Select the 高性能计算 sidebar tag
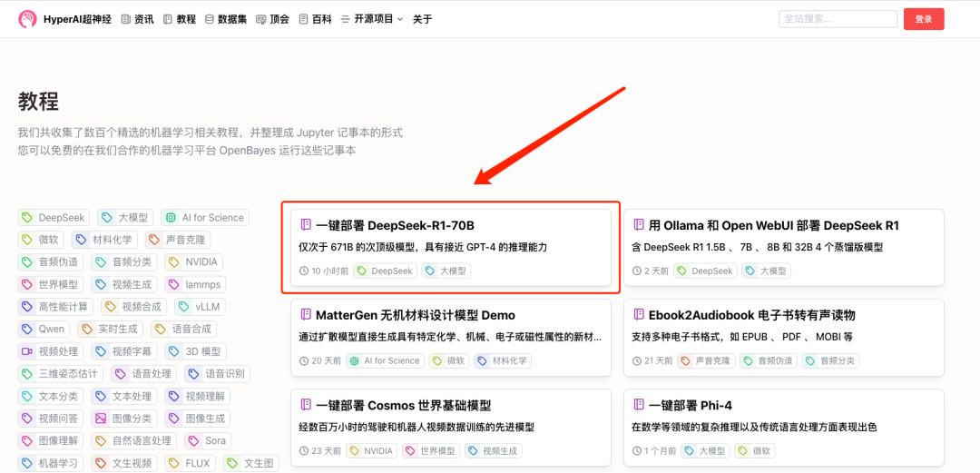The width and height of the screenshot is (980, 473). pos(55,307)
